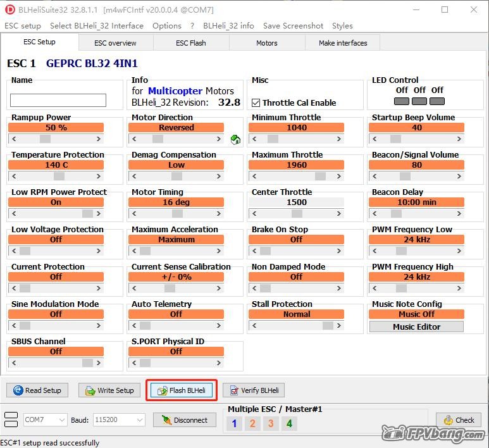Open the ESC setup menu
Image resolution: width=489 pixels, height=448 pixels.
[23, 25]
